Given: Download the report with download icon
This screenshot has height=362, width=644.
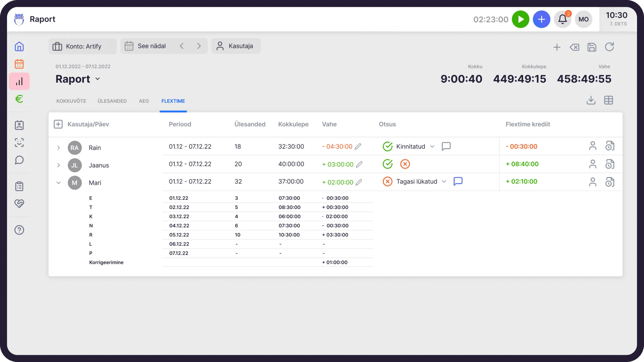Looking at the screenshot, I should pyautogui.click(x=591, y=100).
